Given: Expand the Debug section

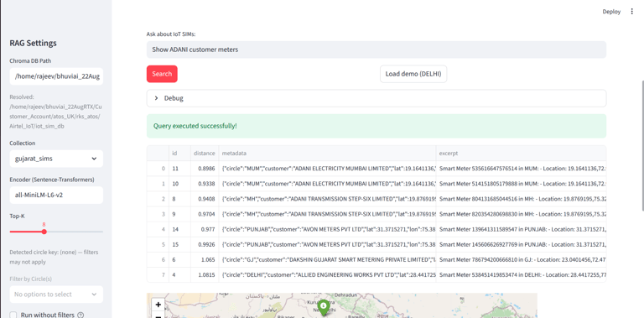Looking at the screenshot, I should tap(377, 98).
